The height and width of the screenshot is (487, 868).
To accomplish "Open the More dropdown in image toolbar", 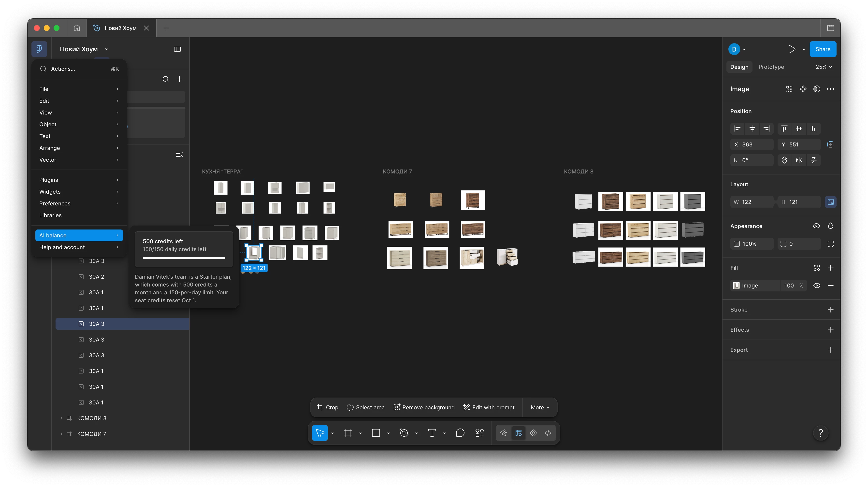I will 539,408.
